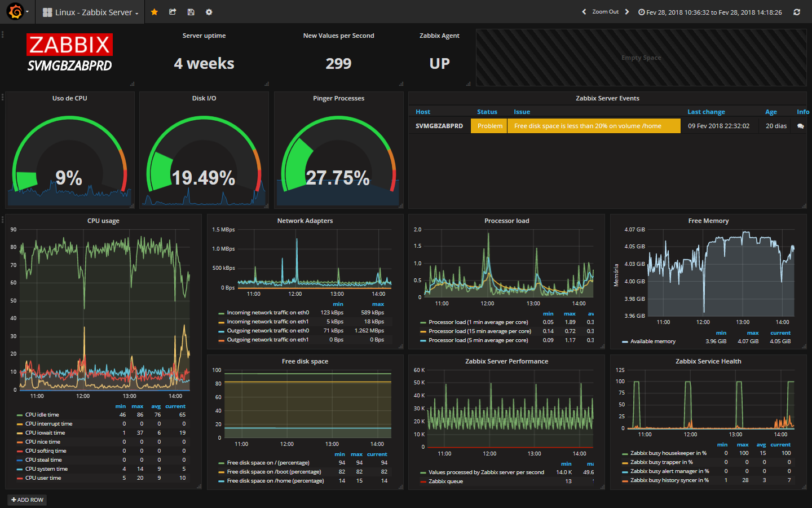Sort events by Last change column
The image size is (812, 508).
[706, 112]
